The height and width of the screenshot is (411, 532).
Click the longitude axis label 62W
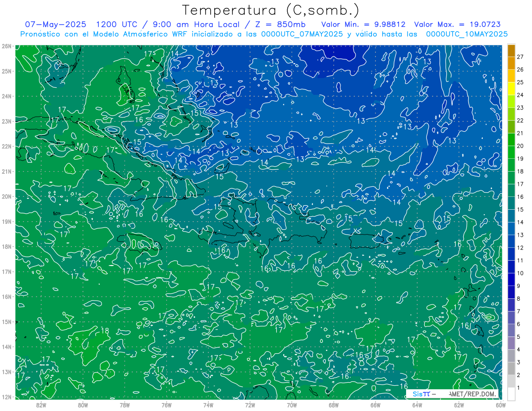[x=459, y=405]
